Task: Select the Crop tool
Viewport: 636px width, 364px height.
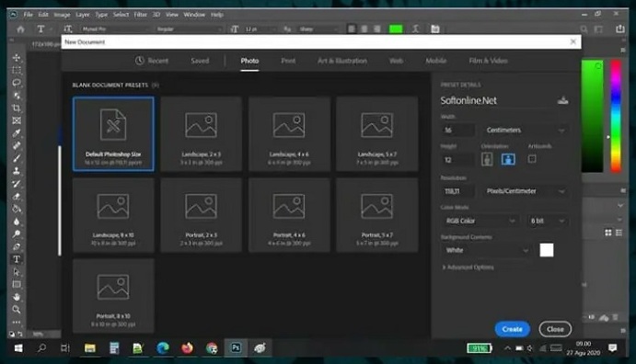Action: tap(17, 108)
